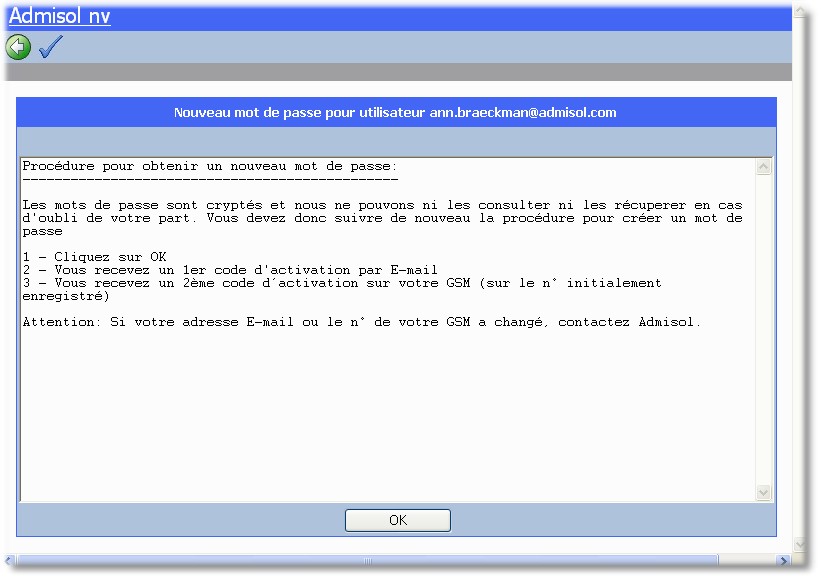
Task: Click the OK button
Action: pyautogui.click(x=398, y=520)
